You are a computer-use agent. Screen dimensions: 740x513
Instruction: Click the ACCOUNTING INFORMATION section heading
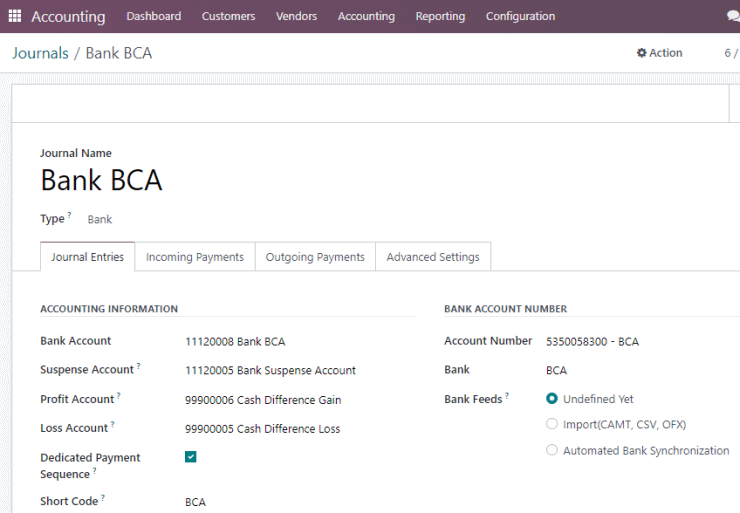pos(109,309)
